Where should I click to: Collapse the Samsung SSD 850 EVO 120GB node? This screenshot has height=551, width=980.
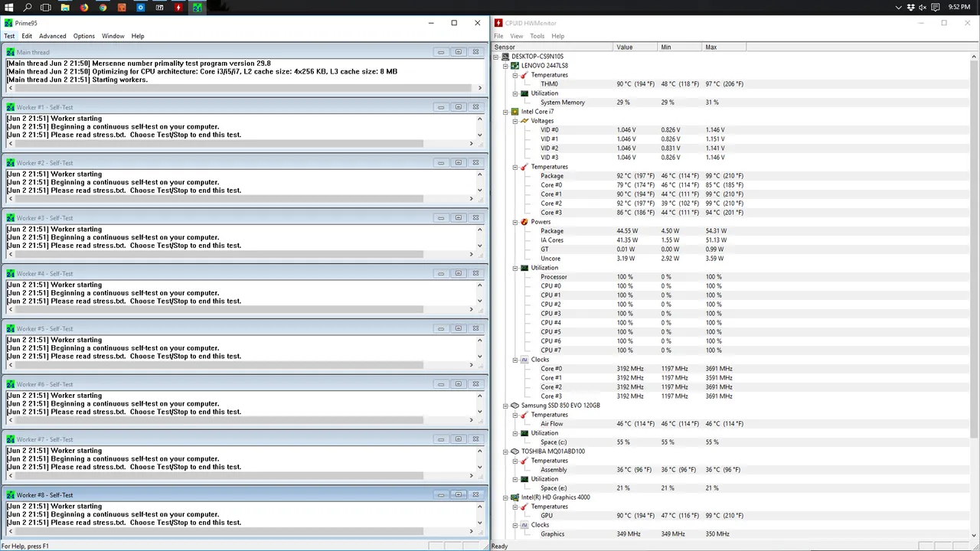click(505, 406)
